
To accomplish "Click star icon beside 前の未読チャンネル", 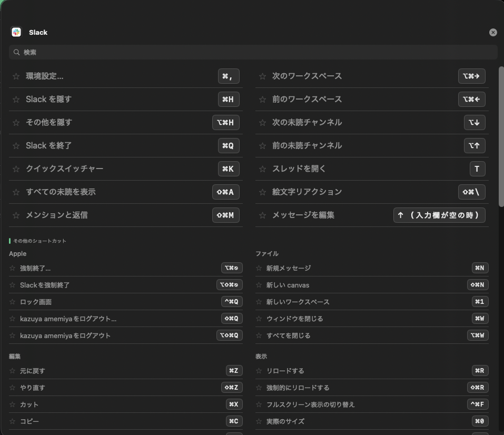I will [x=263, y=146].
